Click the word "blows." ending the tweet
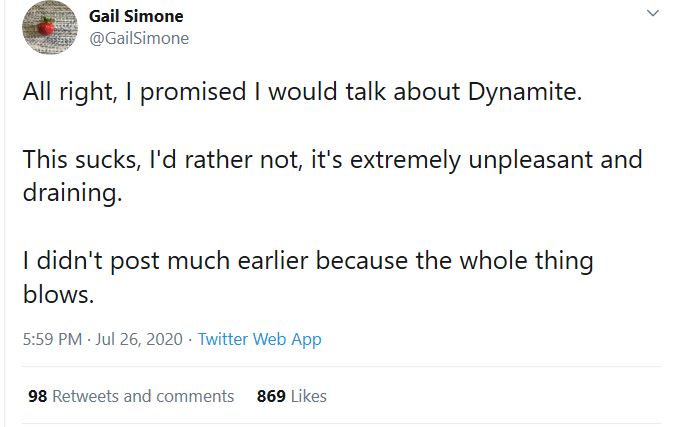This screenshot has width=676, height=427. click(58, 296)
